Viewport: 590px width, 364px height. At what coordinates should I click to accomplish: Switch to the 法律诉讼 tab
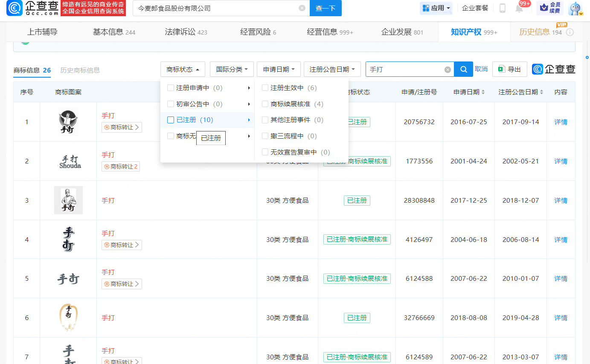click(186, 32)
